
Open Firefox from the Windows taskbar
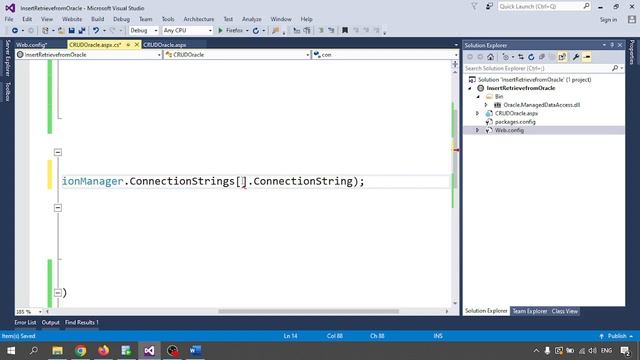(x=104, y=351)
